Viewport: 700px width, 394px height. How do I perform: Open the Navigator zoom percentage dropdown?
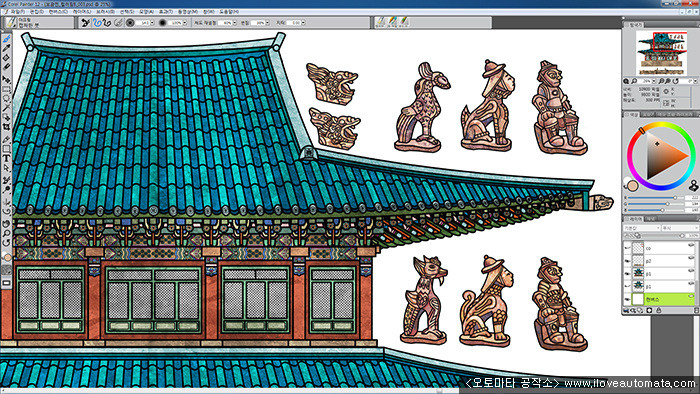[654, 81]
